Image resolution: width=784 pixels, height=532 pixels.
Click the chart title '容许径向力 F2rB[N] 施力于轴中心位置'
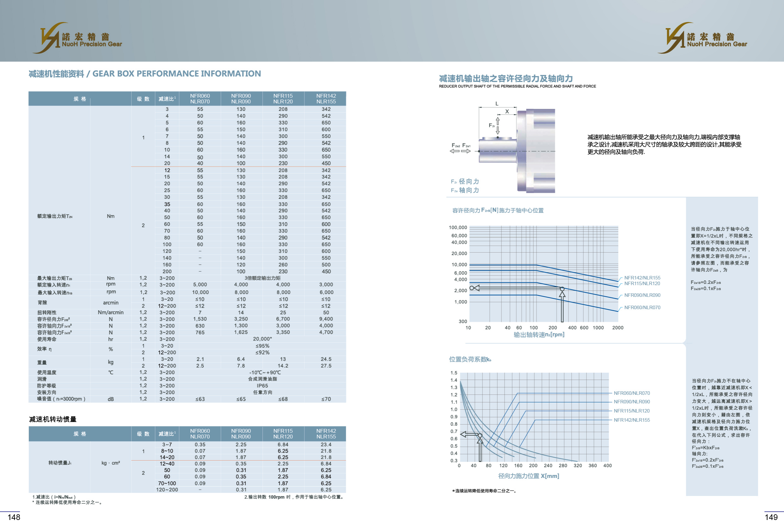tap(498, 211)
